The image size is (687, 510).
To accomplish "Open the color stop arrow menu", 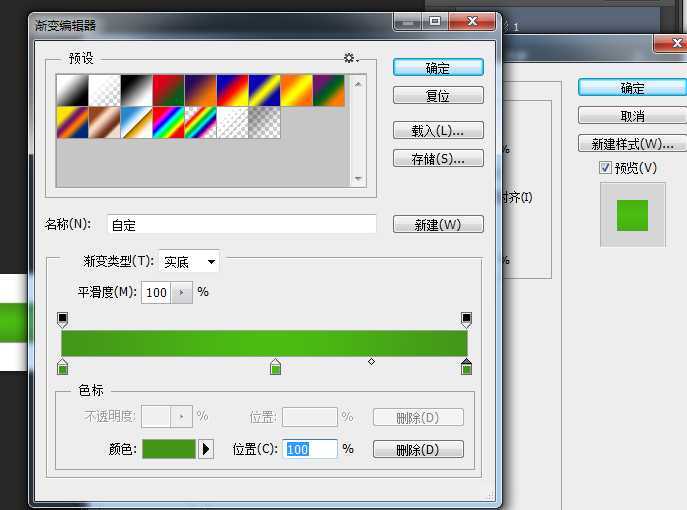I will pos(206,449).
